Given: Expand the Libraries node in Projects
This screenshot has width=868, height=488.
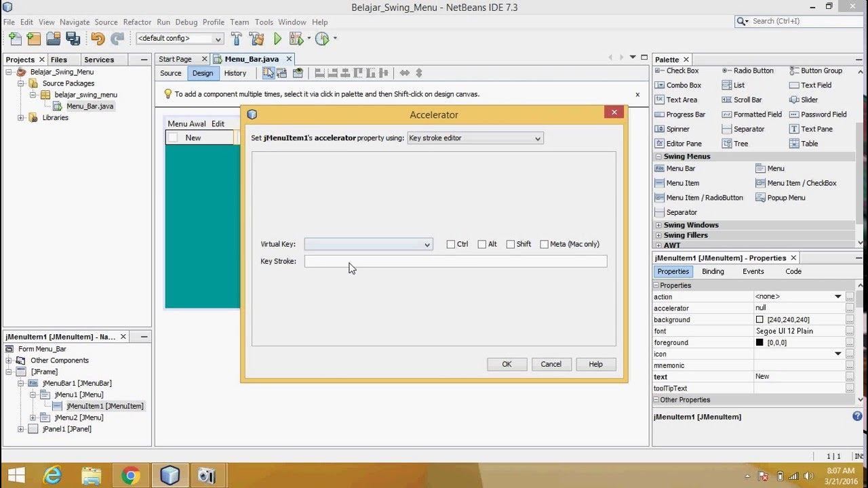Looking at the screenshot, I should 21,118.
